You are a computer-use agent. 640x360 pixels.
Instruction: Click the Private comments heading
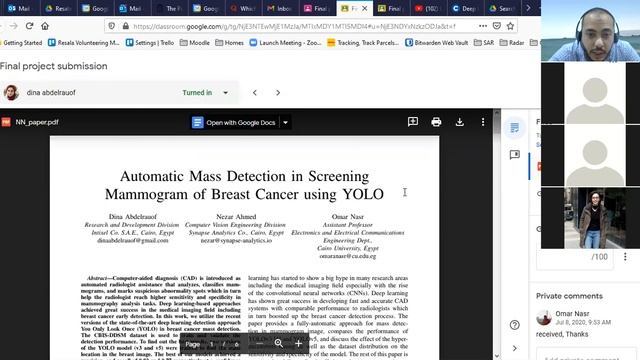[x=569, y=296]
